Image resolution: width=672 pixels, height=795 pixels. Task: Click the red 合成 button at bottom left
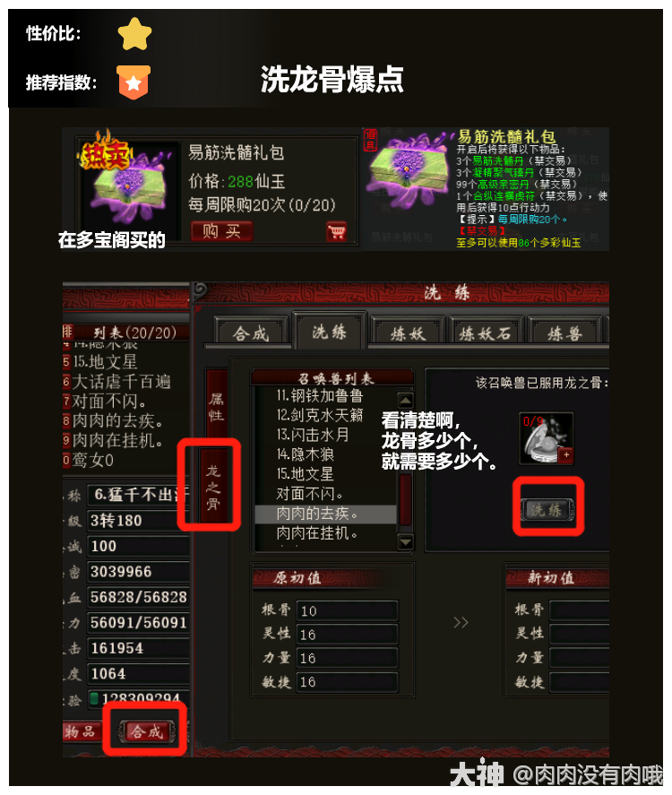pyautogui.click(x=147, y=731)
